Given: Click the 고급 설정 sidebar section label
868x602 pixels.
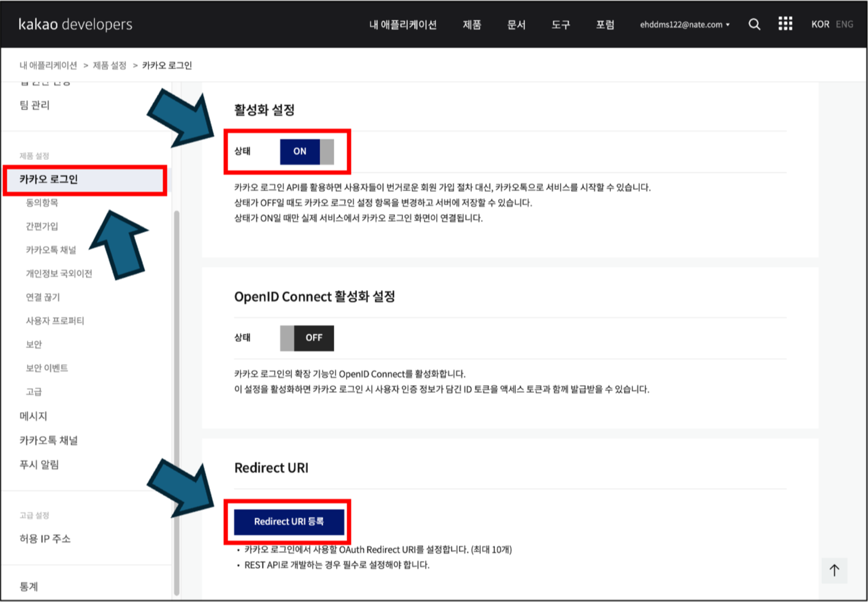Looking at the screenshot, I should tap(34, 516).
